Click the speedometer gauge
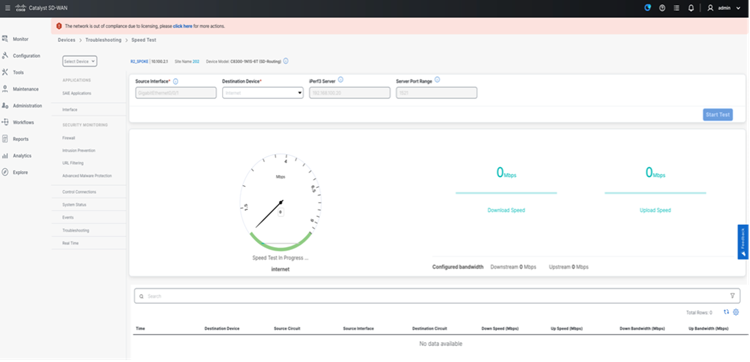 coord(280,202)
